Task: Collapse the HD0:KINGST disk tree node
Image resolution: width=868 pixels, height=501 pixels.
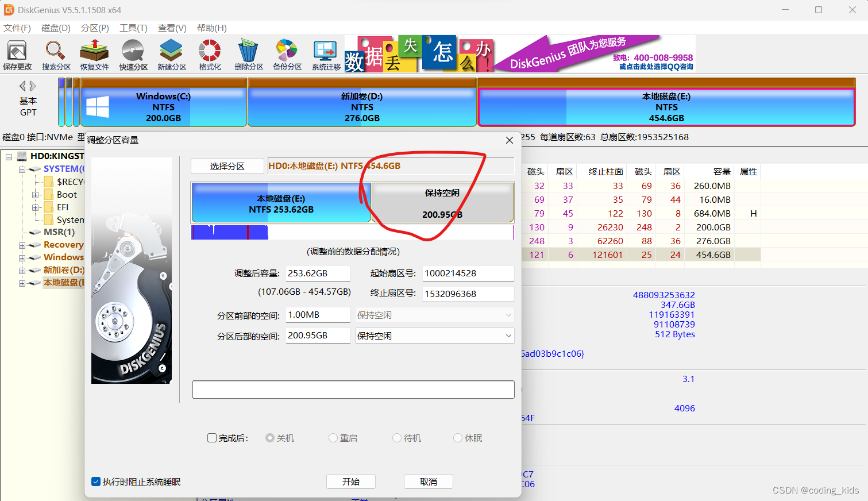Action: (x=9, y=156)
